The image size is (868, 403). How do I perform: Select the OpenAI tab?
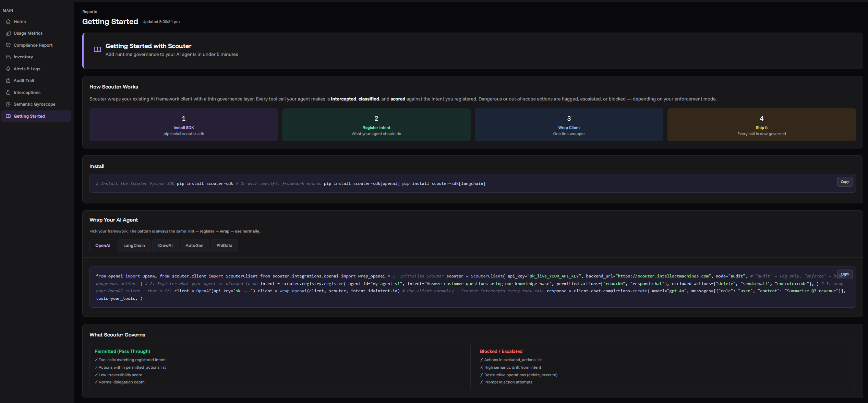pyautogui.click(x=103, y=246)
